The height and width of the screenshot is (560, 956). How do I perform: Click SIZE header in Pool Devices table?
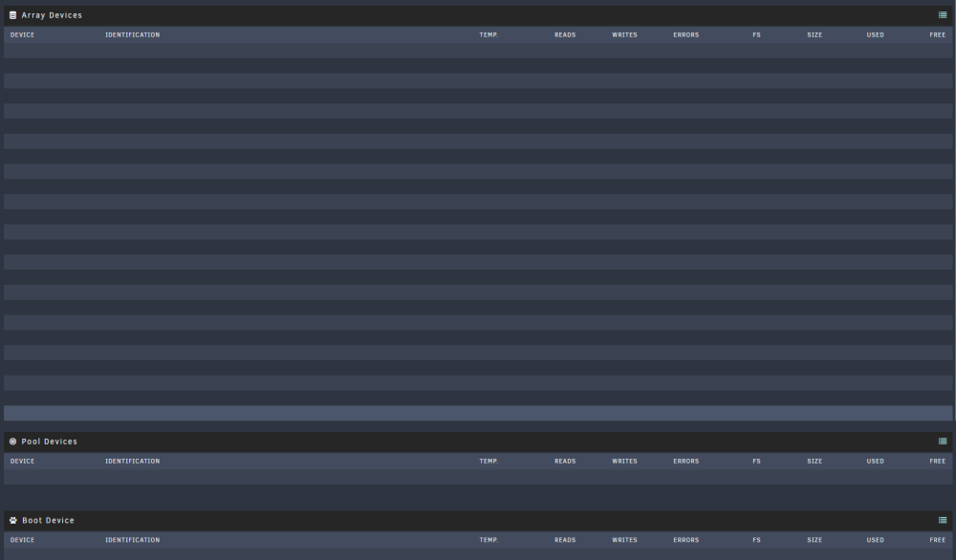(x=815, y=462)
